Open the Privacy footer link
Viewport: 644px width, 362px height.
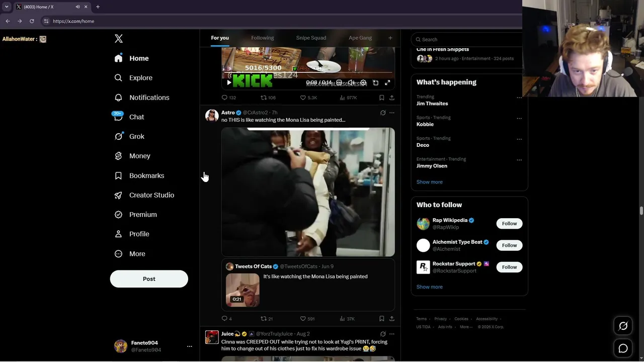(x=441, y=319)
